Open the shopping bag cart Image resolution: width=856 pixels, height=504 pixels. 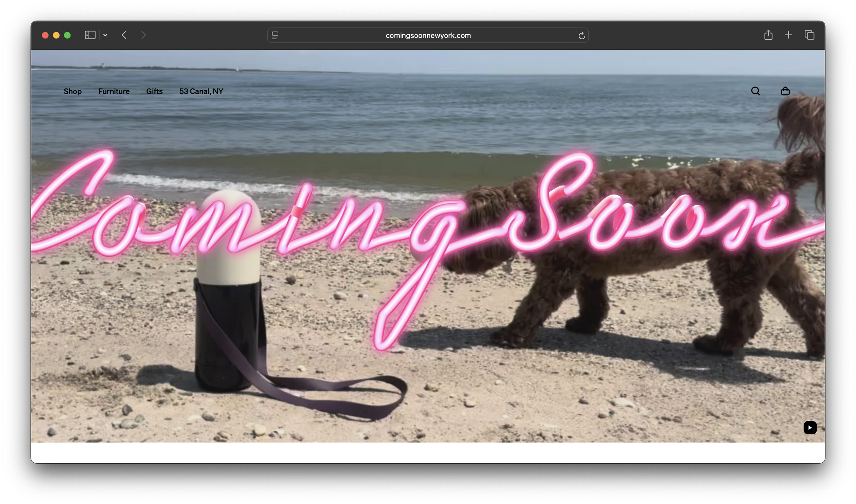(785, 91)
